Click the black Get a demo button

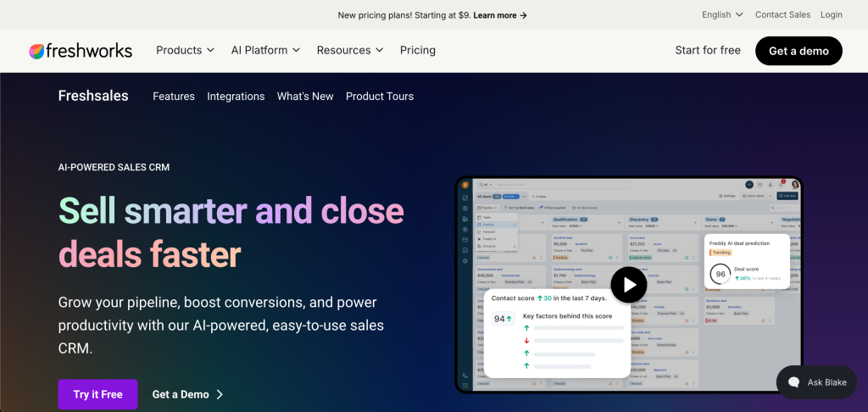[x=798, y=51]
